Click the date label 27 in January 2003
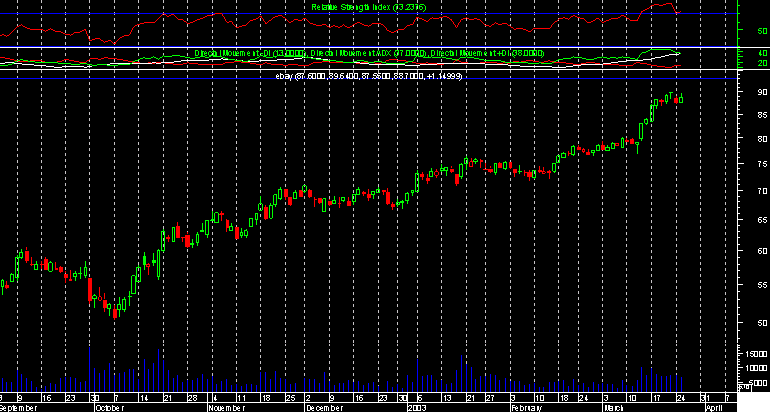The height and width of the screenshot is (412, 770). click(490, 398)
